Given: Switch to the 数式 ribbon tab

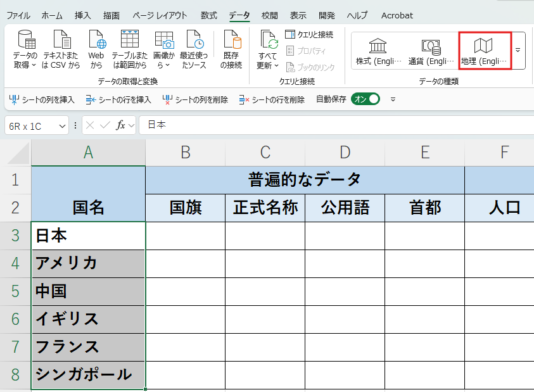Looking at the screenshot, I should click(209, 16).
